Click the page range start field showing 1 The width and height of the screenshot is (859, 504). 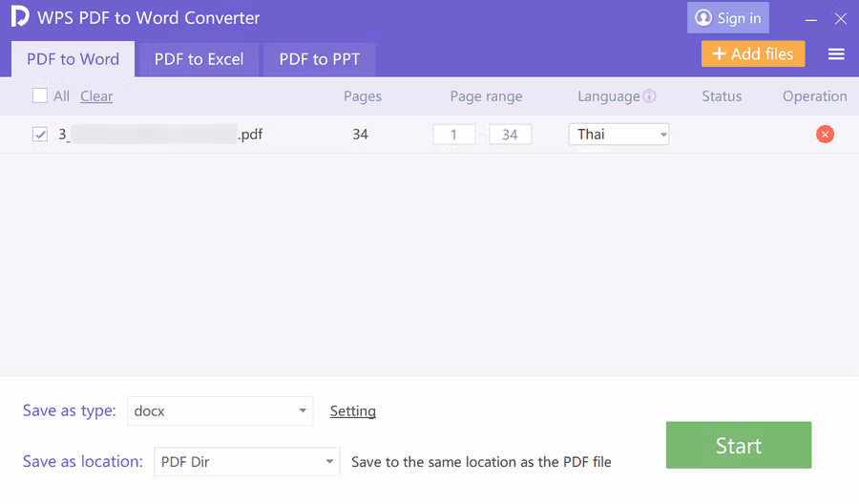453,135
